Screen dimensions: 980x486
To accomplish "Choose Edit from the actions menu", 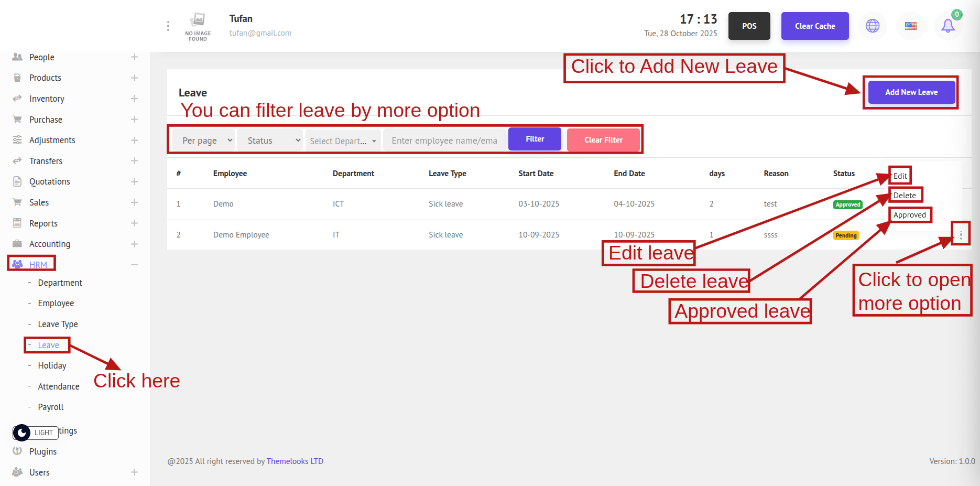I will tap(900, 176).
